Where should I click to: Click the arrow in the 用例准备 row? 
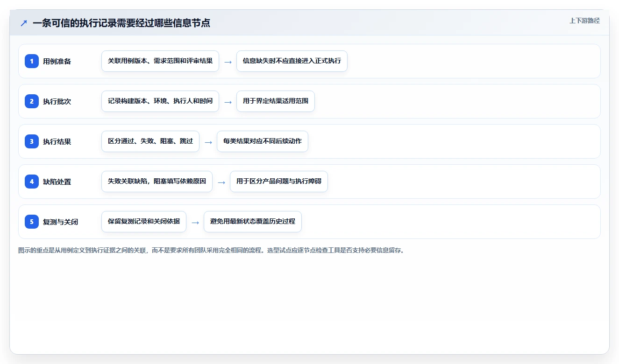228,62
